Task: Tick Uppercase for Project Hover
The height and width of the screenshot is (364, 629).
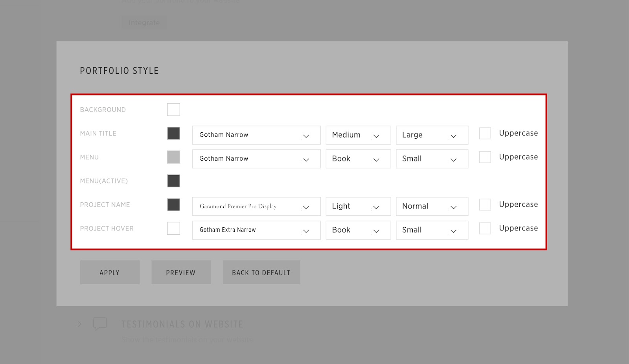Action: (485, 229)
